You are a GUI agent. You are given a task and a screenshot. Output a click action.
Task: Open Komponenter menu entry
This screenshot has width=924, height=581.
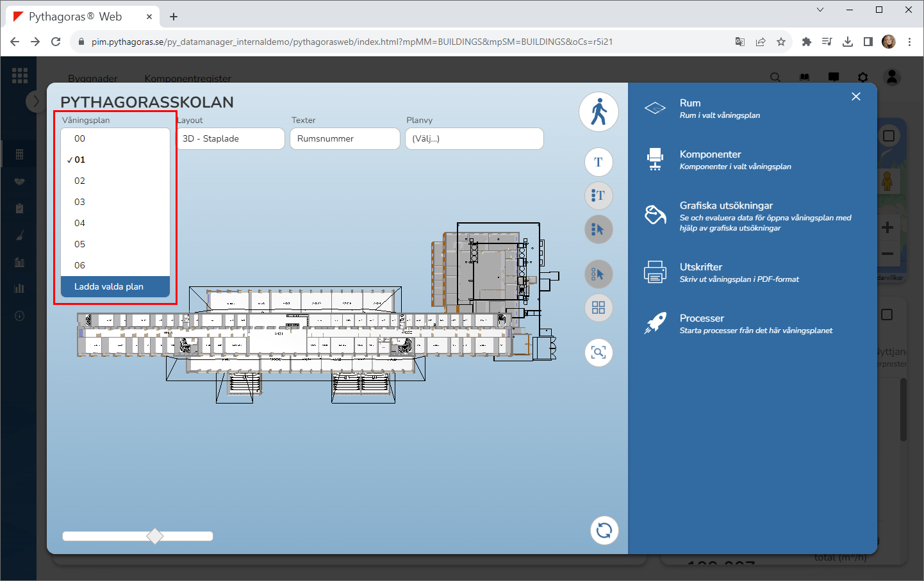710,154
